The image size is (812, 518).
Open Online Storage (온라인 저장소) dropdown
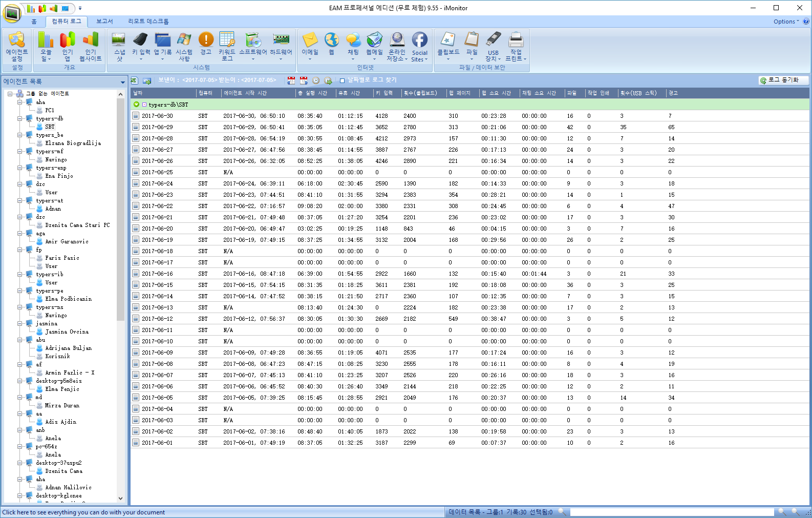[x=397, y=47]
